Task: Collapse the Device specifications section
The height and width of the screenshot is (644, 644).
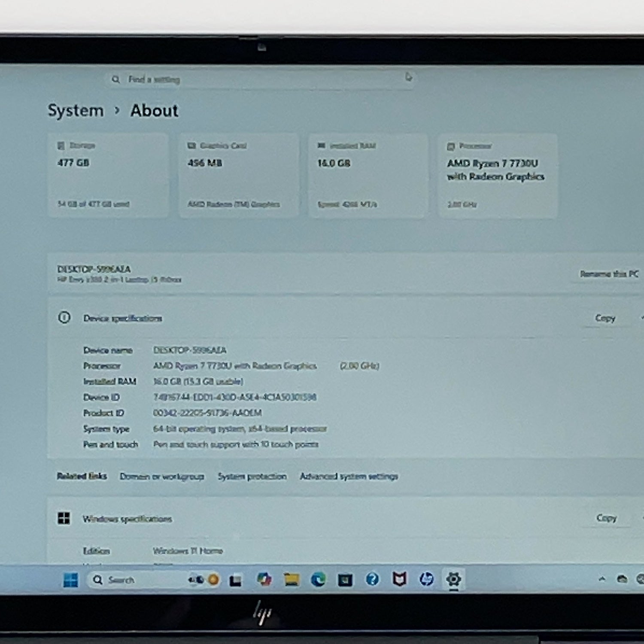Action: (x=641, y=318)
